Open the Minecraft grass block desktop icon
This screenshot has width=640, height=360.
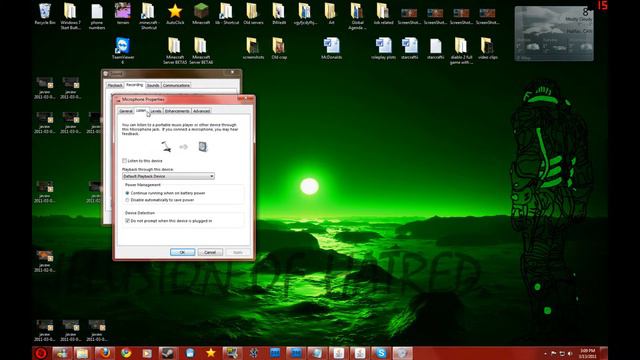(x=201, y=14)
